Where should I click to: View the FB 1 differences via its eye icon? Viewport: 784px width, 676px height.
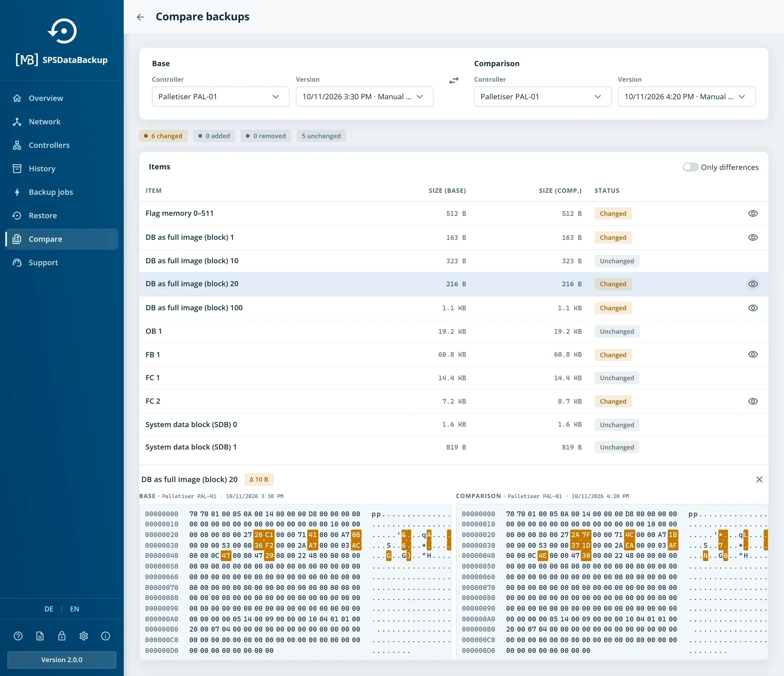(x=753, y=354)
